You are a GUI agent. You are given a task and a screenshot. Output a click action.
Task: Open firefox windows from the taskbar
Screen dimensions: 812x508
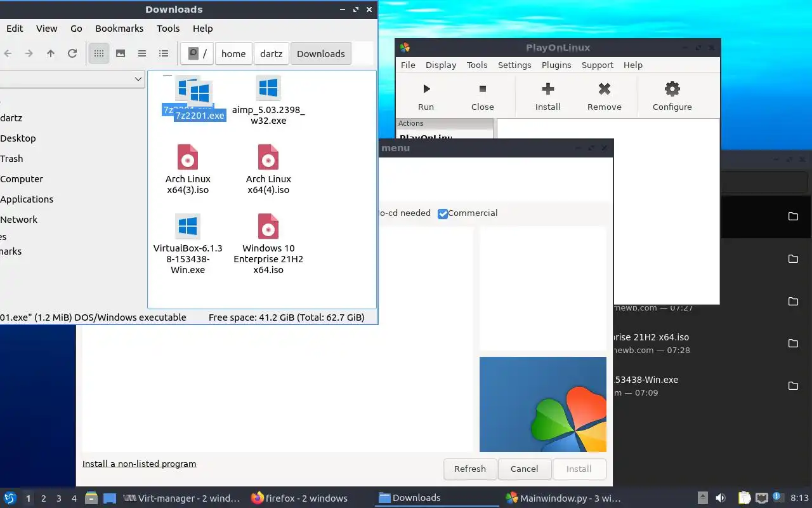pos(299,498)
